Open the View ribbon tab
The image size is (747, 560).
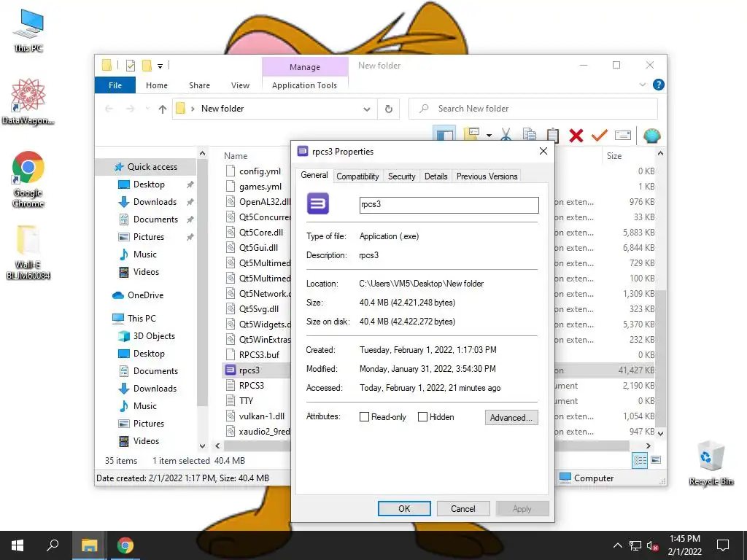click(240, 85)
